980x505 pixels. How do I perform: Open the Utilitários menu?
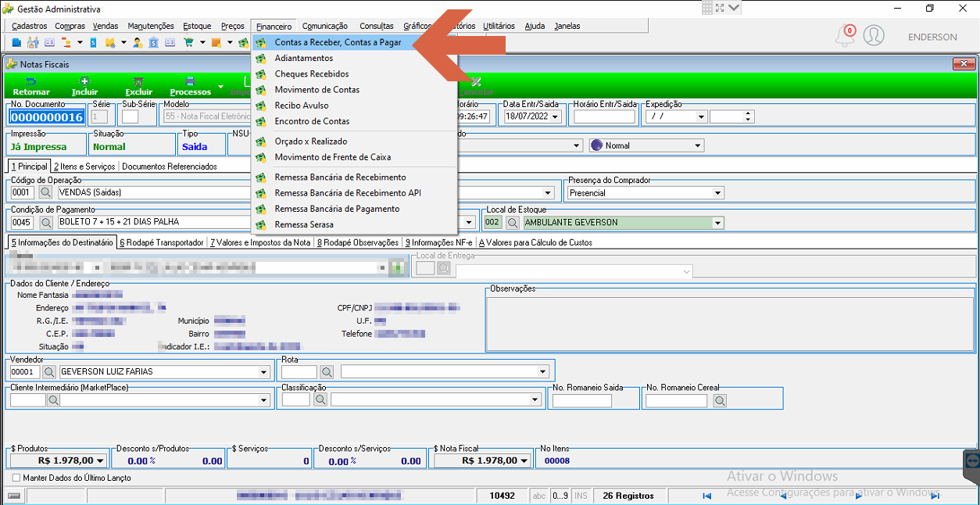[499, 26]
